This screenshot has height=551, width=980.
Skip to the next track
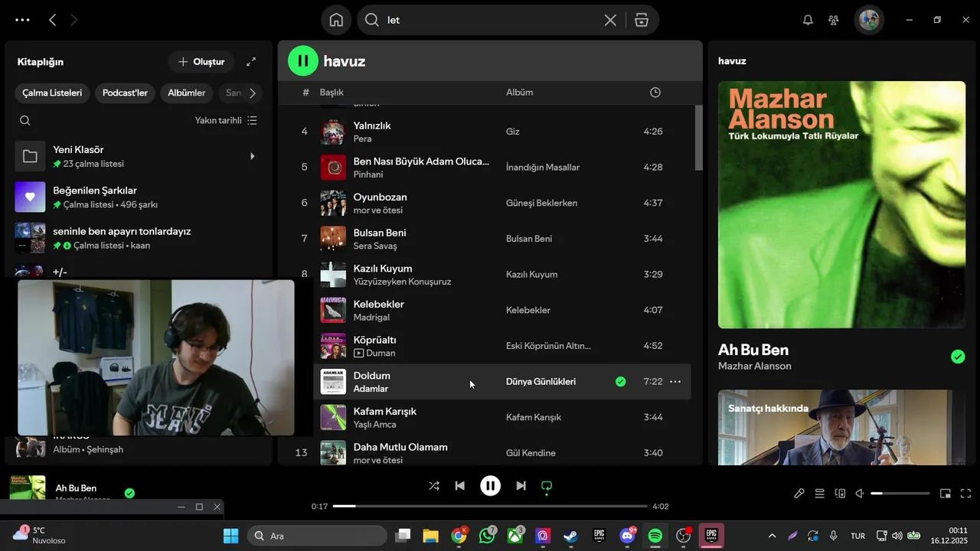click(521, 486)
